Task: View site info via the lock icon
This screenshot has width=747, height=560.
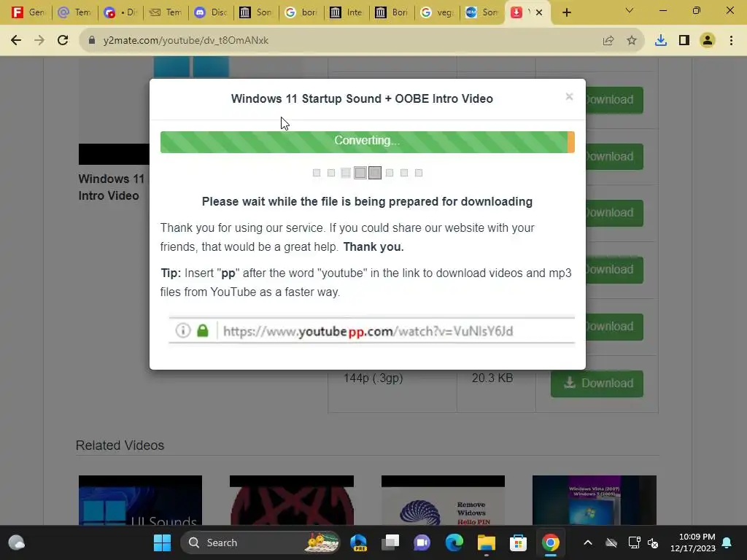Action: tap(92, 41)
